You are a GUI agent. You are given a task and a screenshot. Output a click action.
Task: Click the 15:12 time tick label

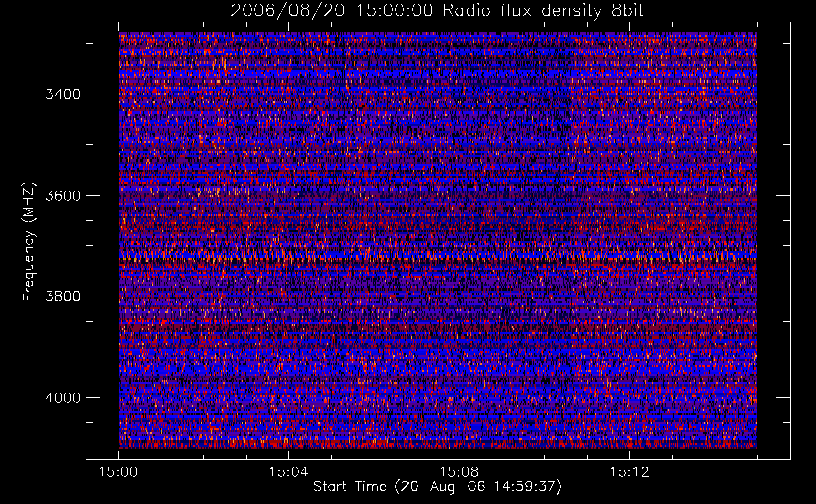pos(629,472)
